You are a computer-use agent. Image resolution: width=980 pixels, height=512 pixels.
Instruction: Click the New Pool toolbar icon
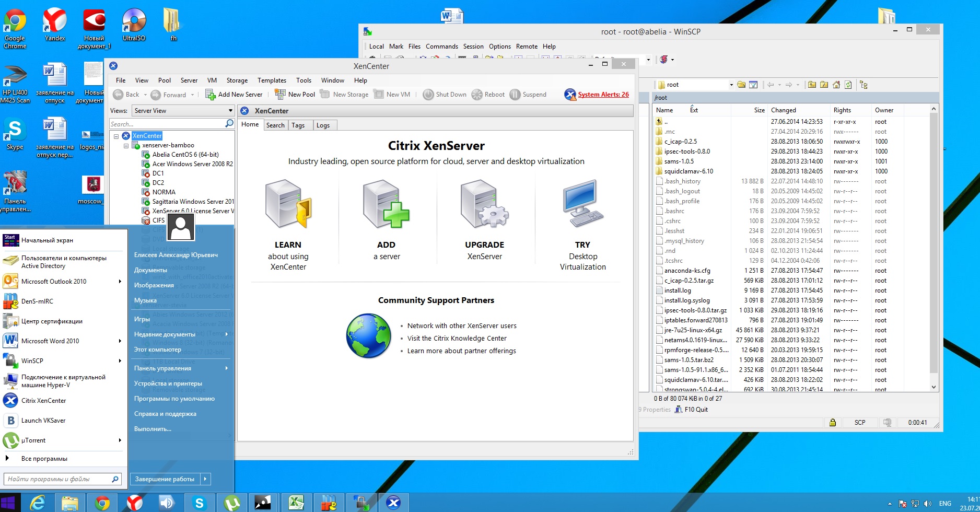(x=280, y=95)
